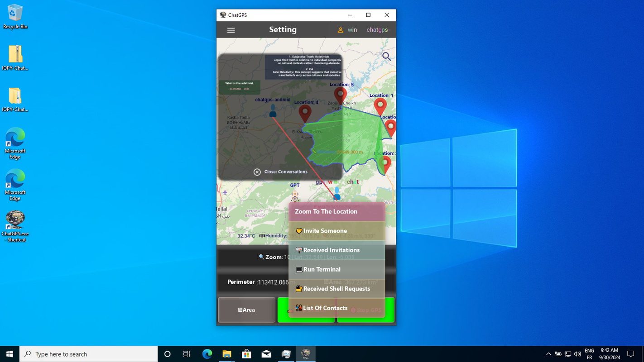The width and height of the screenshot is (644, 362).
Task: Click the user profile icon beside 'win'
Action: pyautogui.click(x=341, y=30)
